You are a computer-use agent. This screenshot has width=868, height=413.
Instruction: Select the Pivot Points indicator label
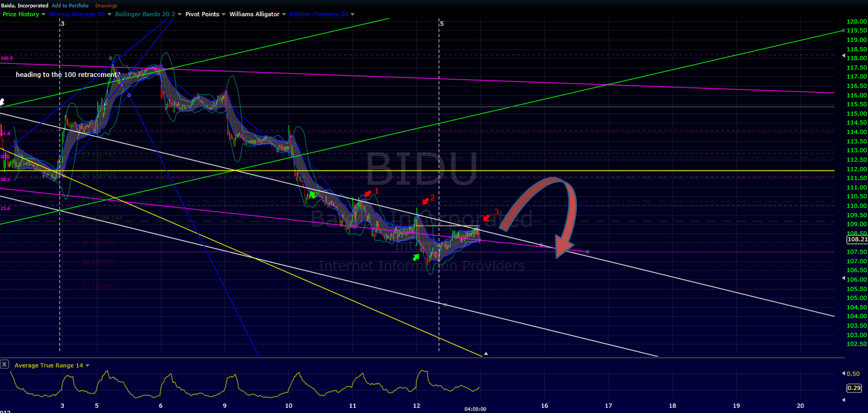tap(202, 14)
